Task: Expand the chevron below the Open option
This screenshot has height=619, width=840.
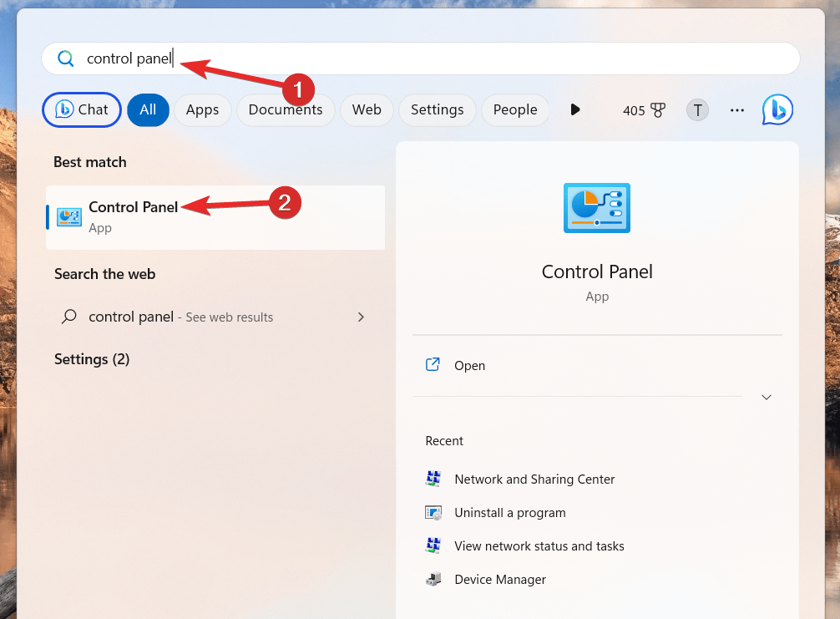Action: (x=766, y=397)
